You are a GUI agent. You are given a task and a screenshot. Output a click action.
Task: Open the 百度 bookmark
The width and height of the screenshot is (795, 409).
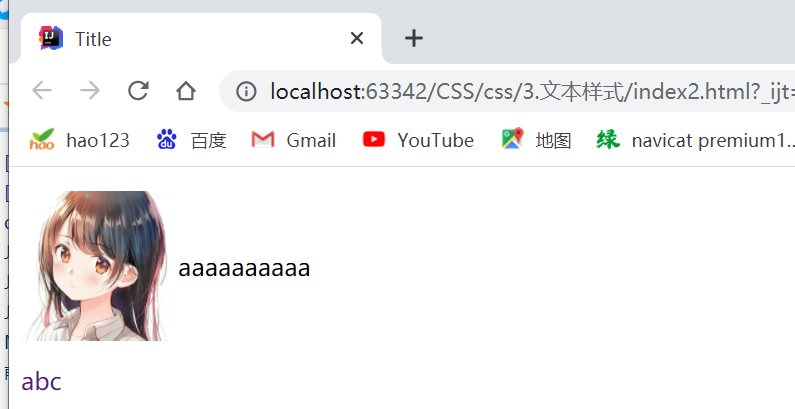[192, 140]
